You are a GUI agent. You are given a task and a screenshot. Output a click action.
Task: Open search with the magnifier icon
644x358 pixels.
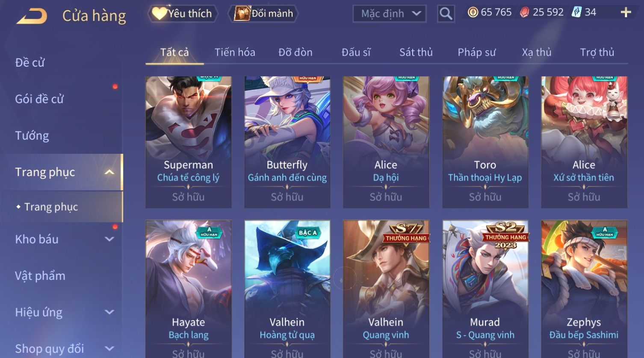click(446, 14)
